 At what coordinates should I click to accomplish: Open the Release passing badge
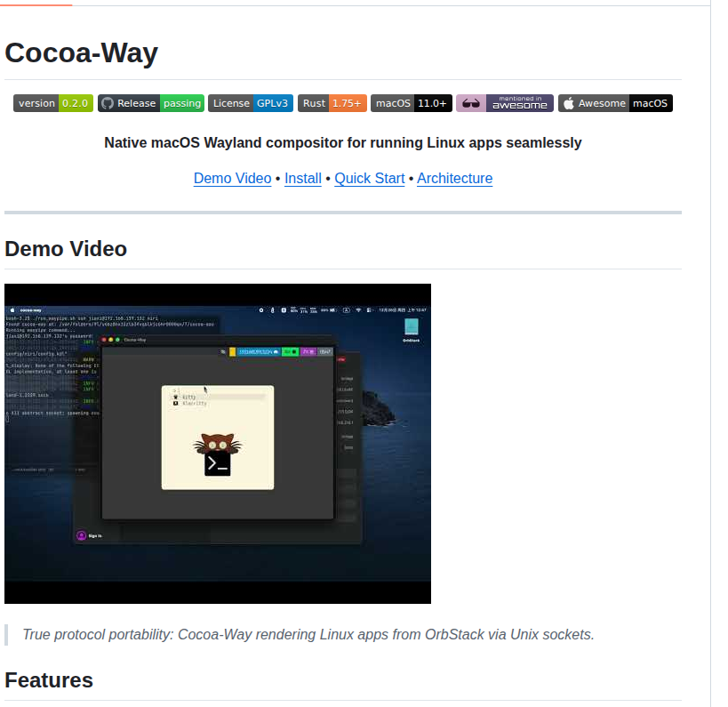point(151,103)
